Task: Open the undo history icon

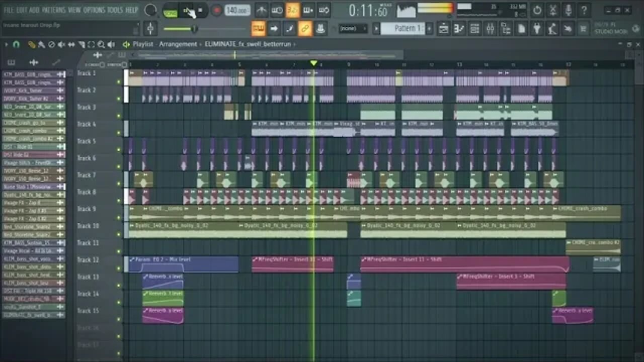Action: (537, 10)
